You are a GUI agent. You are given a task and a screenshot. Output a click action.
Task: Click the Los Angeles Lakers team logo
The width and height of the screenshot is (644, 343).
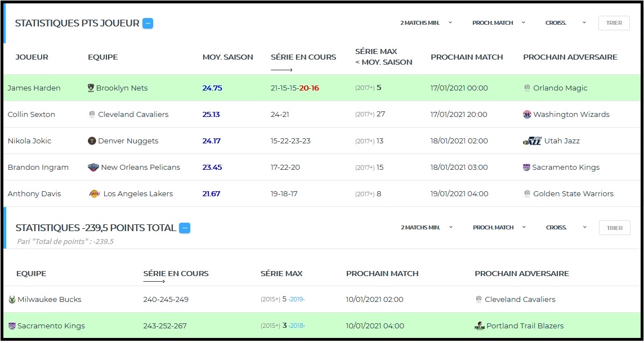click(x=95, y=193)
